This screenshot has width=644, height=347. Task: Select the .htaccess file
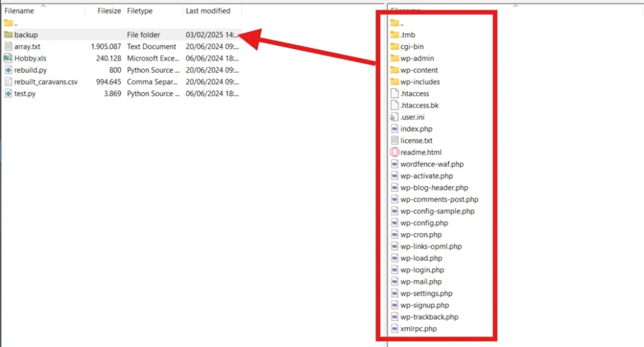414,94
